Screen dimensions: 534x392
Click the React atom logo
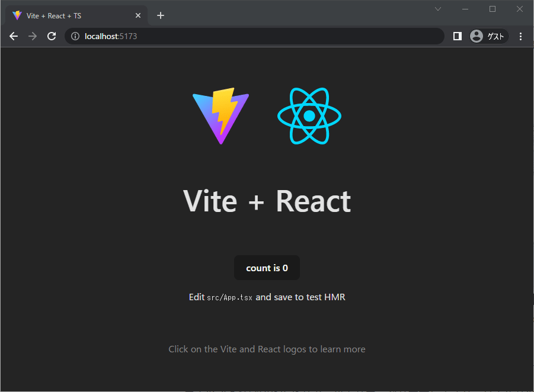(309, 115)
